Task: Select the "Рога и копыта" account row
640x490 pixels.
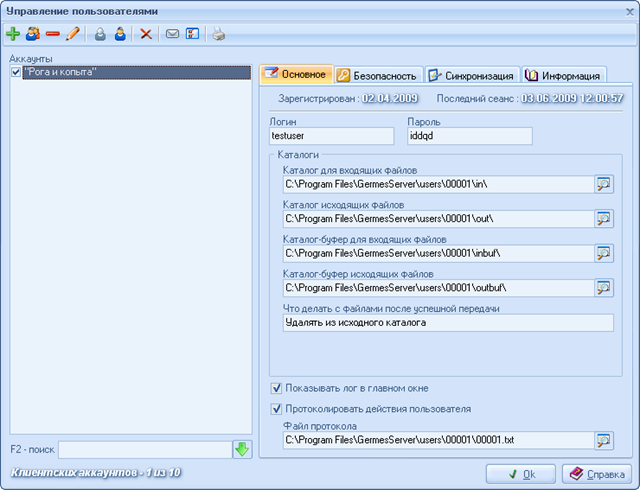Action: pos(136,72)
